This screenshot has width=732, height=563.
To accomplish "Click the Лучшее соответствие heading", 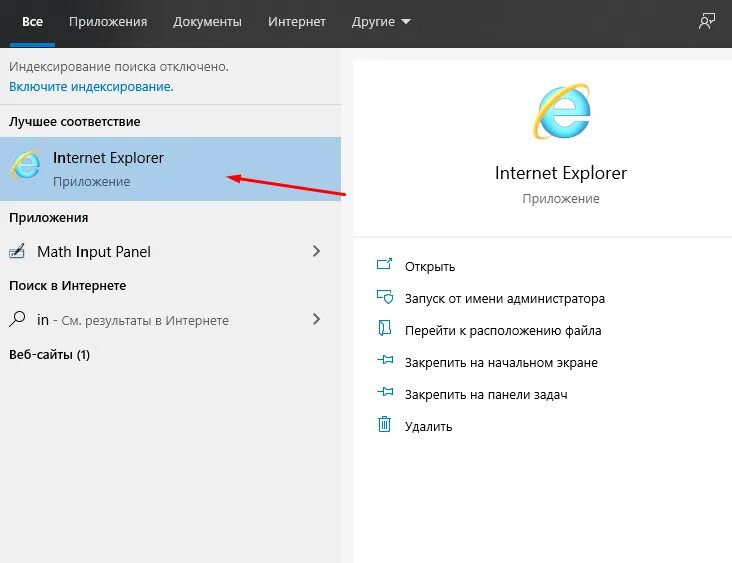I will (75, 122).
